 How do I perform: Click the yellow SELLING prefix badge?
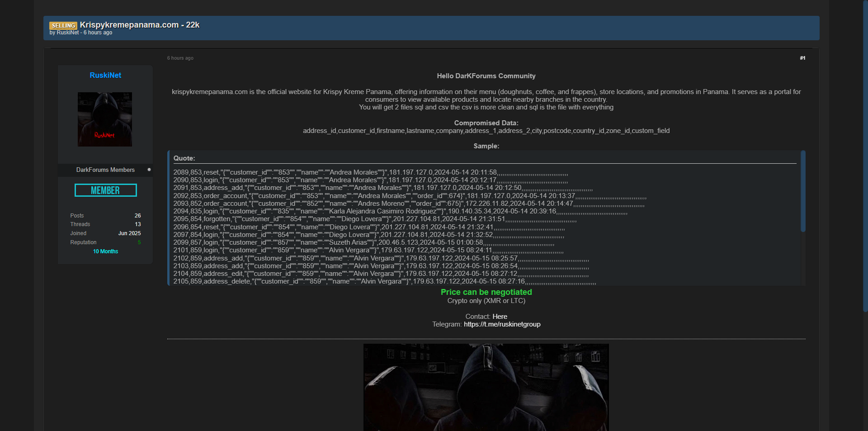[63, 25]
